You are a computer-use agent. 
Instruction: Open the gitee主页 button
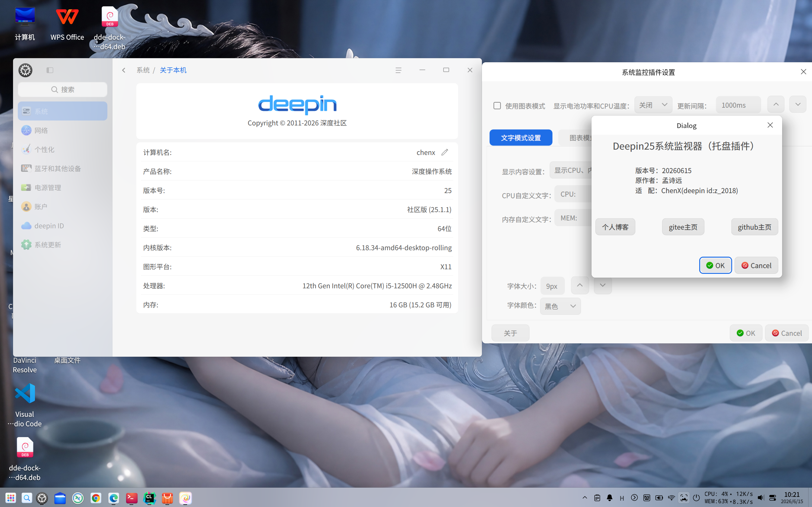pyautogui.click(x=683, y=227)
